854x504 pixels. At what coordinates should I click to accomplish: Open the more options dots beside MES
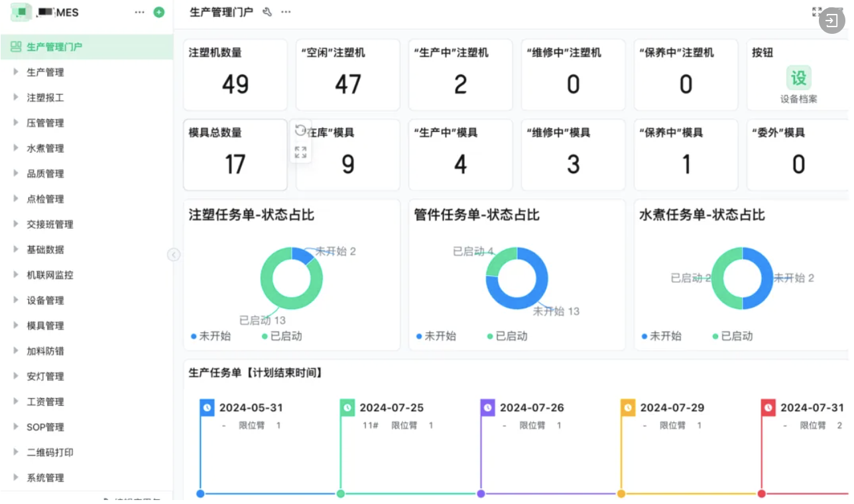coord(139,12)
